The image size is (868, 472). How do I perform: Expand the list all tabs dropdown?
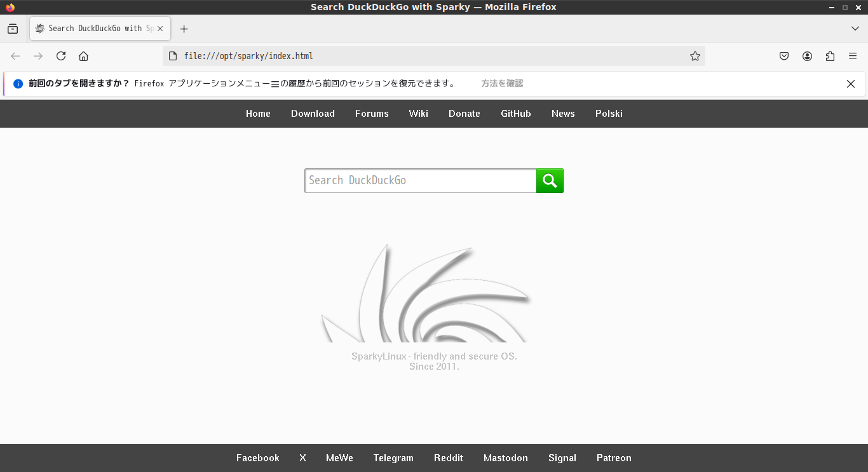pyautogui.click(x=855, y=29)
